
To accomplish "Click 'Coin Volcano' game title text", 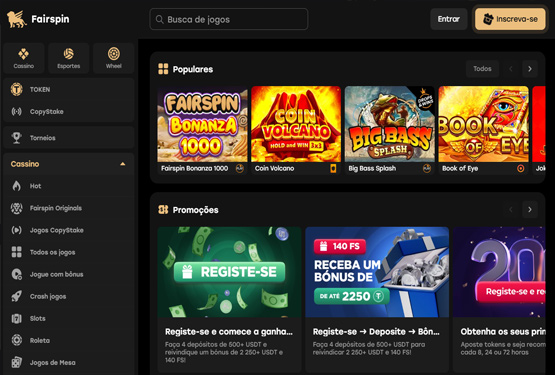I will point(274,169).
